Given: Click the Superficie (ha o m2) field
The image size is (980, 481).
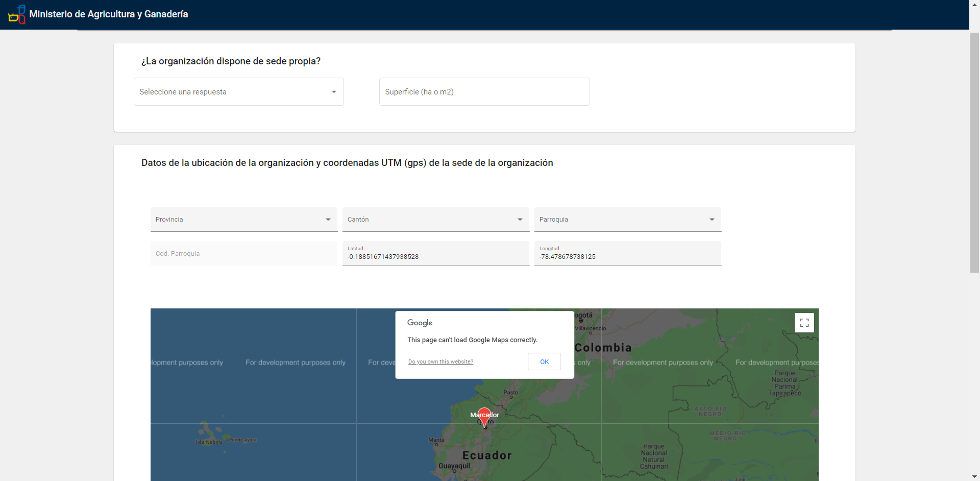Looking at the screenshot, I should pyautogui.click(x=484, y=92).
